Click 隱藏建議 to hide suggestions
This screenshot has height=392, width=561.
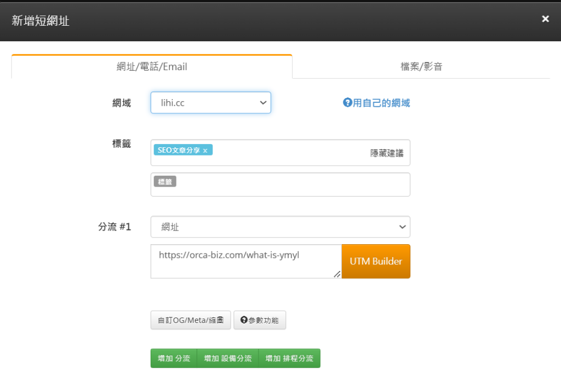[x=387, y=153]
